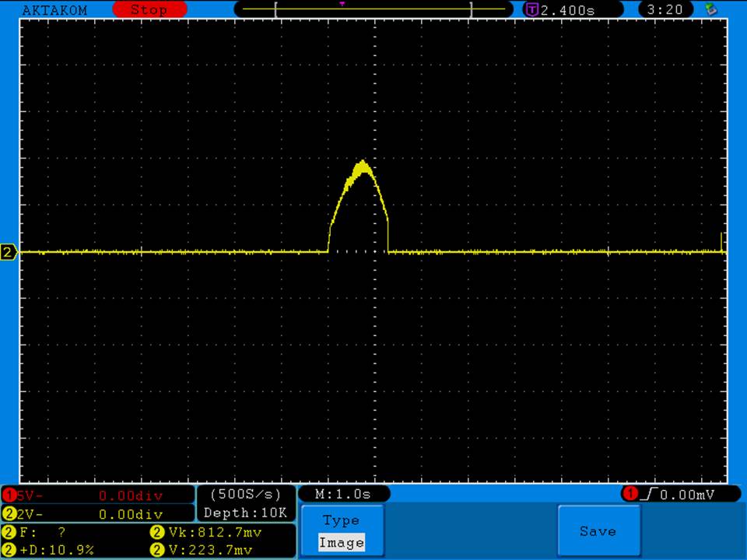
Task: Click the USB connection icon at top right
Action: tap(710, 9)
